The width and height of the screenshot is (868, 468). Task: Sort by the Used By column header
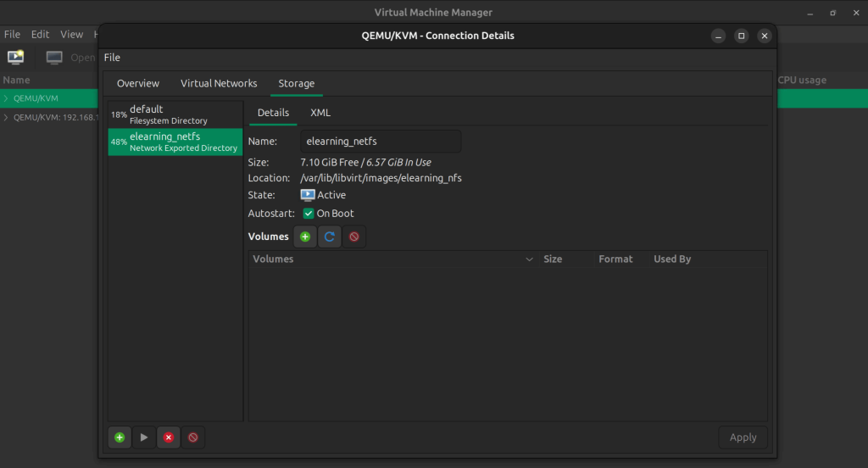pyautogui.click(x=708, y=259)
